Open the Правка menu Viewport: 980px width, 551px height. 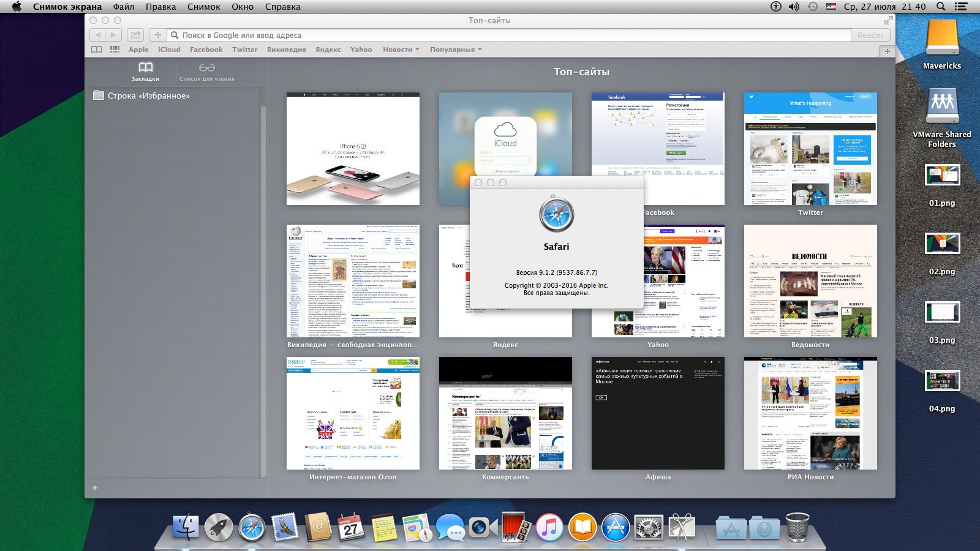click(x=160, y=7)
